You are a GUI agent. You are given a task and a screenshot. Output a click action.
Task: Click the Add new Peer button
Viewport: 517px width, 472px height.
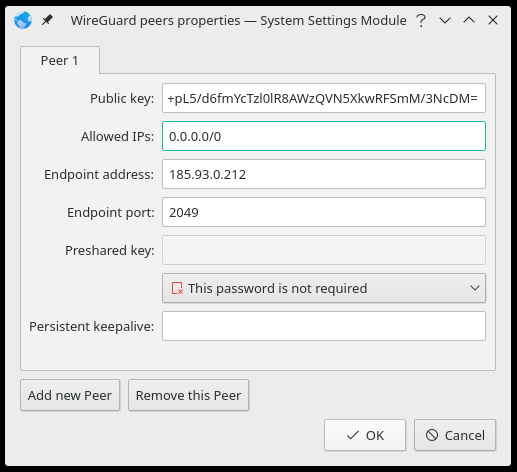70,395
